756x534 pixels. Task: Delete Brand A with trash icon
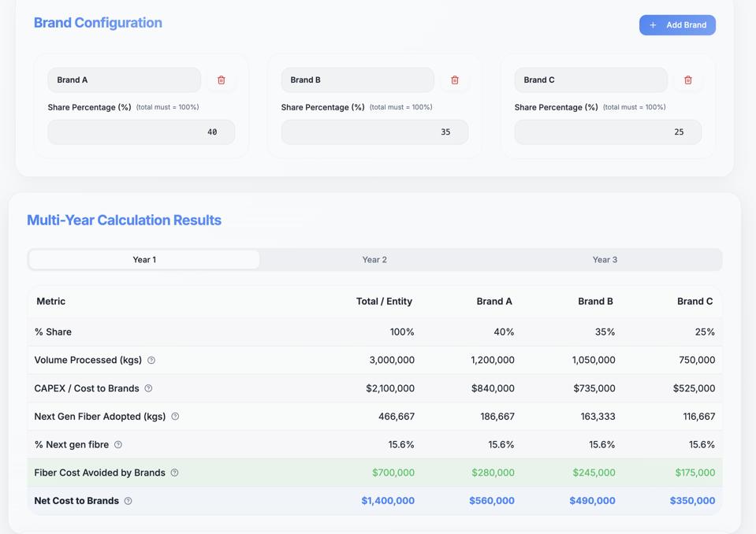222,80
